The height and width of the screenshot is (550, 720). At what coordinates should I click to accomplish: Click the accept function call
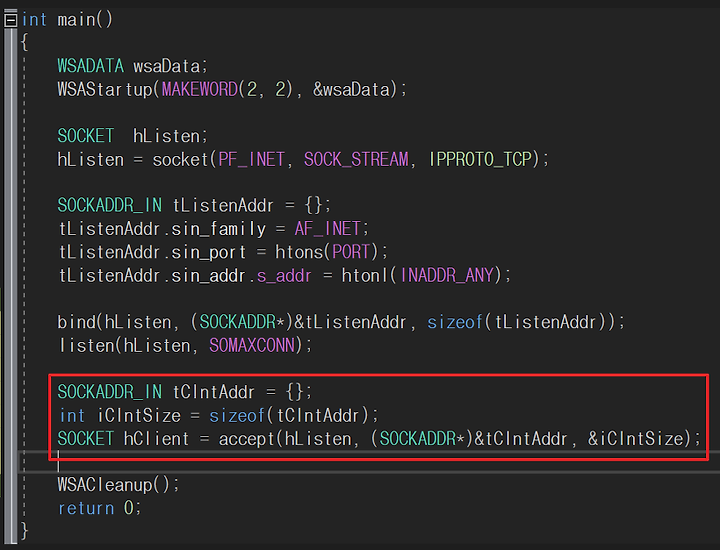click(247, 439)
